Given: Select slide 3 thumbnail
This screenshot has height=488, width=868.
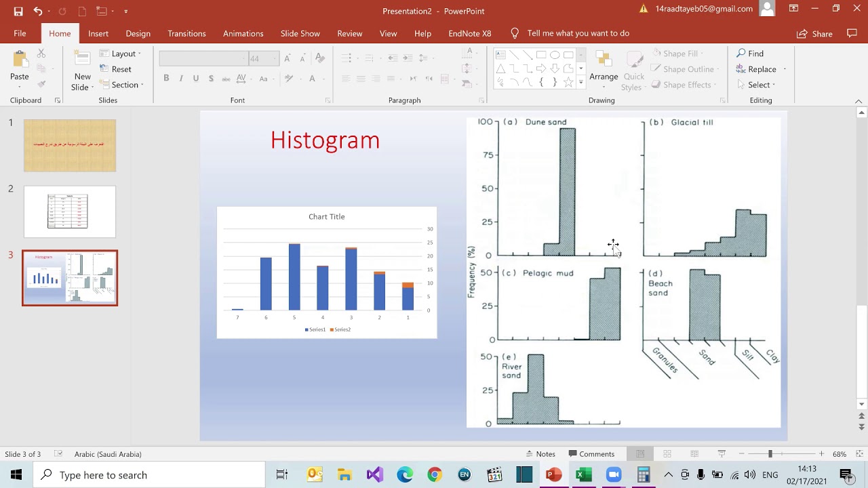Looking at the screenshot, I should tap(70, 278).
